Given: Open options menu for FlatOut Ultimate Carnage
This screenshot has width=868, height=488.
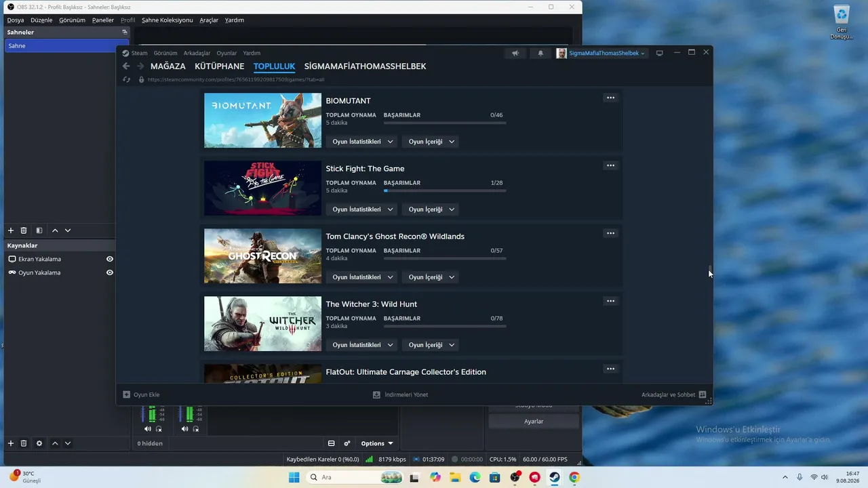Looking at the screenshot, I should tap(610, 369).
